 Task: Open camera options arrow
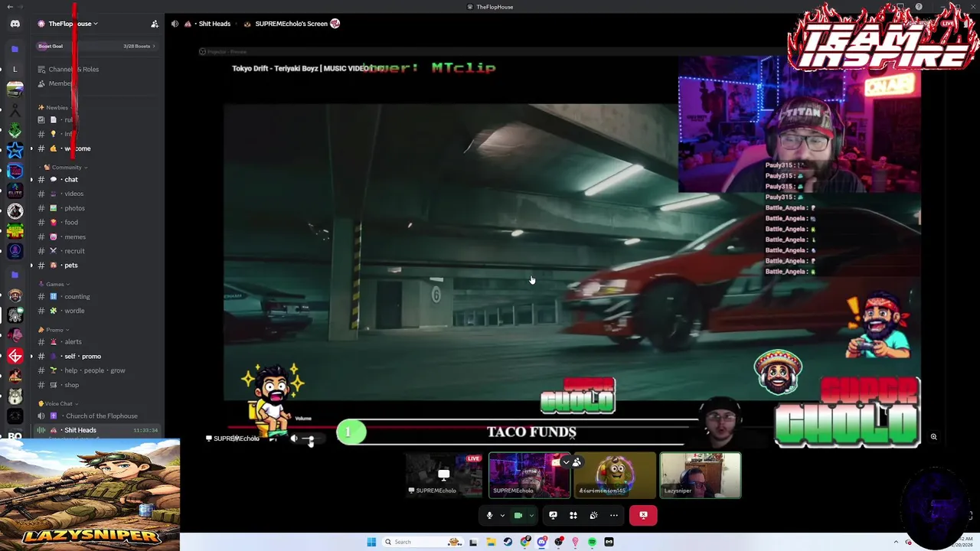(x=531, y=515)
